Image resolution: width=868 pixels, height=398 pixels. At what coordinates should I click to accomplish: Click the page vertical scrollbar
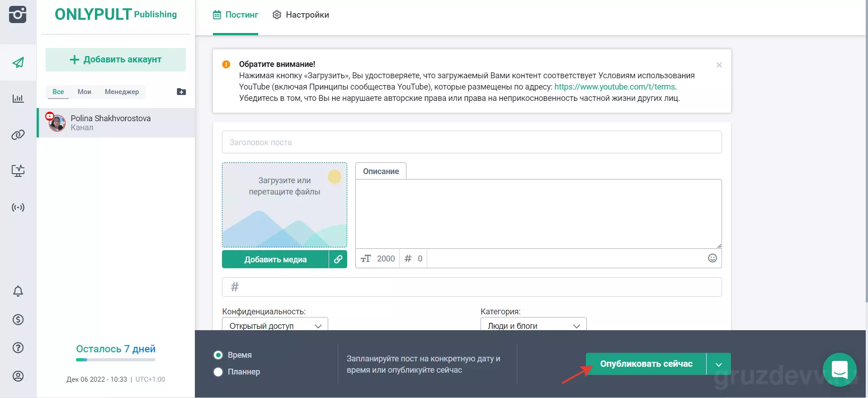click(866, 152)
